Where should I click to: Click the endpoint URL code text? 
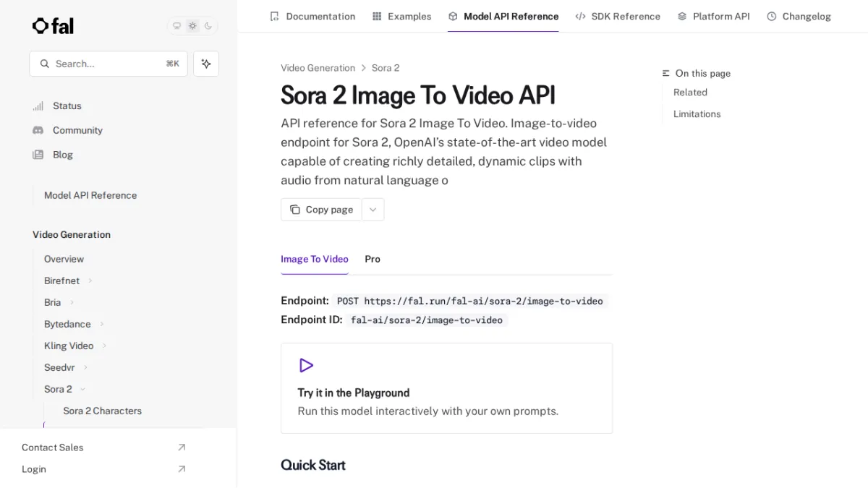[470, 301]
